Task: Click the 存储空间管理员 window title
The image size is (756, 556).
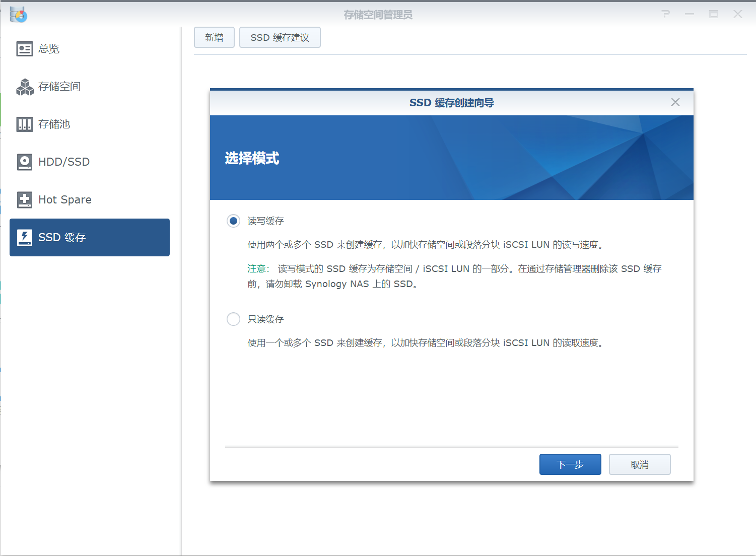Action: [378, 15]
